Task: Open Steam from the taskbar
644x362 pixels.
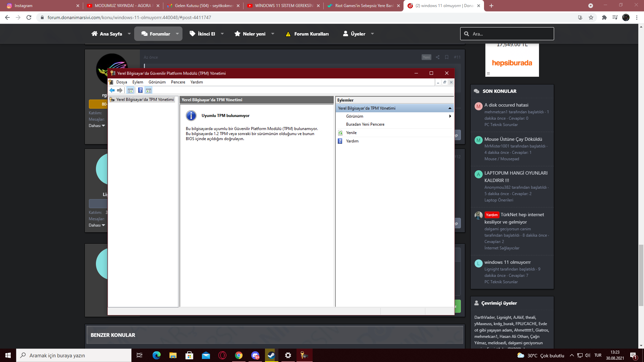Action: [271, 355]
